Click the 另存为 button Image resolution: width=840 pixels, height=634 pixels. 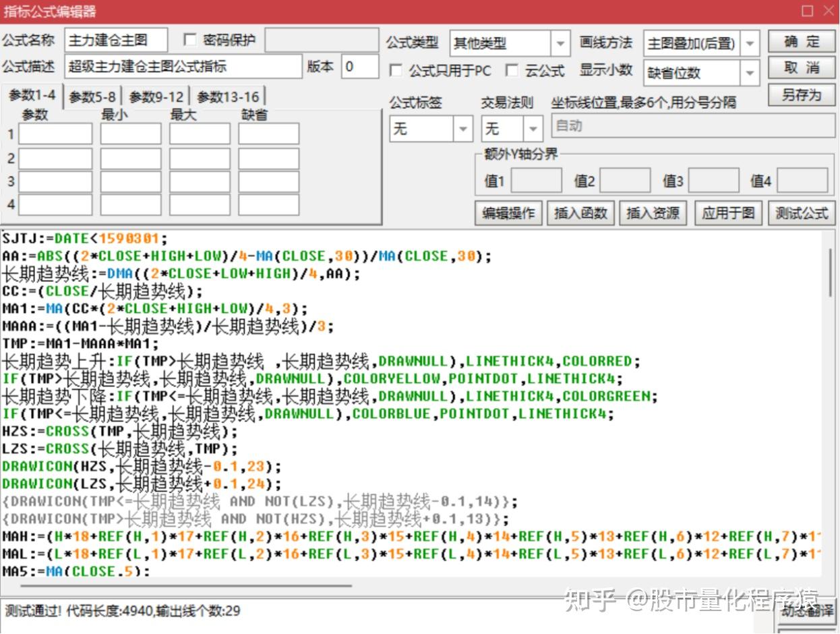click(802, 95)
